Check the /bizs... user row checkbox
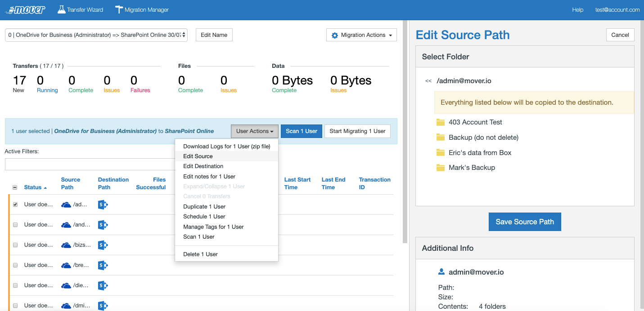Viewport: 644px width, 311px height. [x=15, y=245]
